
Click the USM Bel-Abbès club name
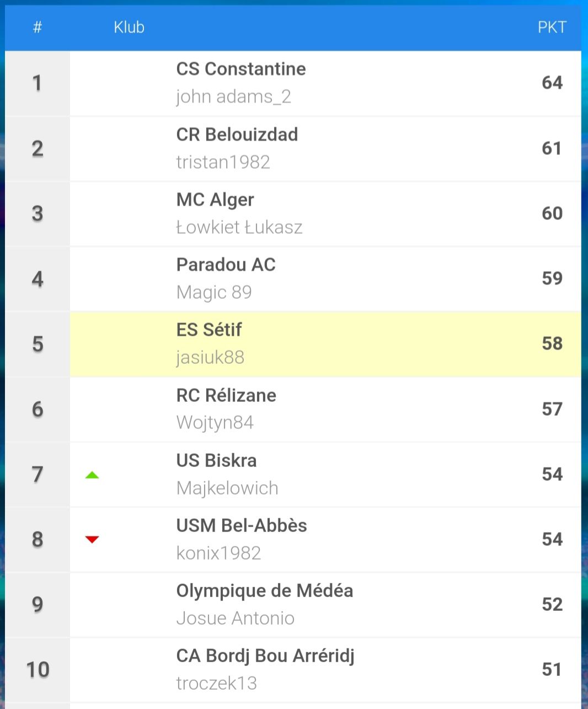click(242, 525)
